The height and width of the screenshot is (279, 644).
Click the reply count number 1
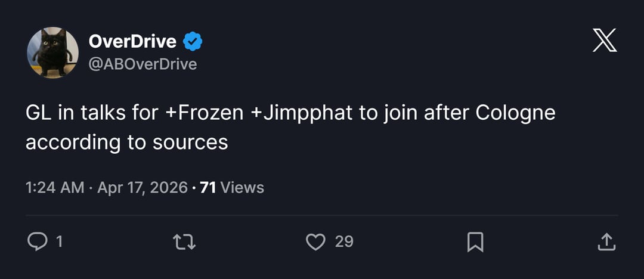(x=59, y=241)
